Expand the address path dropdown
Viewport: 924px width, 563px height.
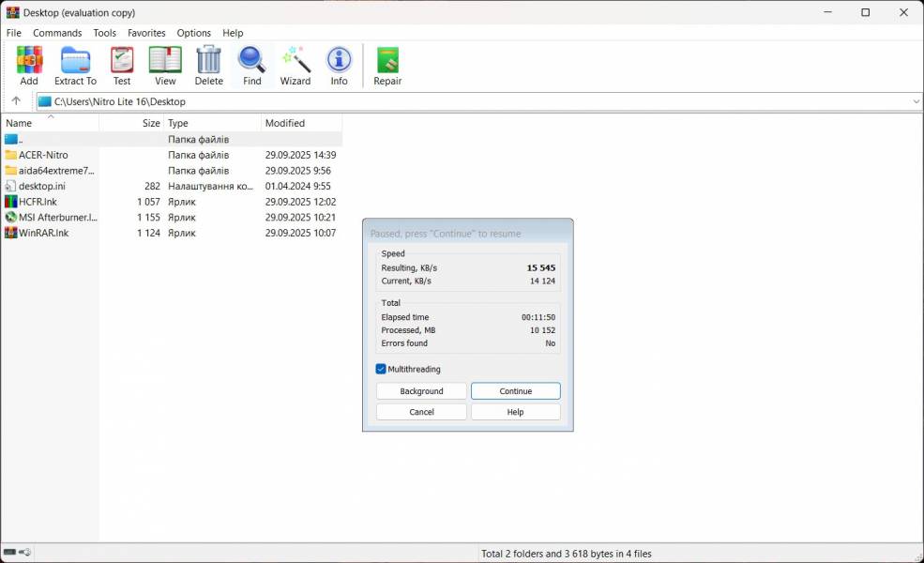pyautogui.click(x=916, y=101)
